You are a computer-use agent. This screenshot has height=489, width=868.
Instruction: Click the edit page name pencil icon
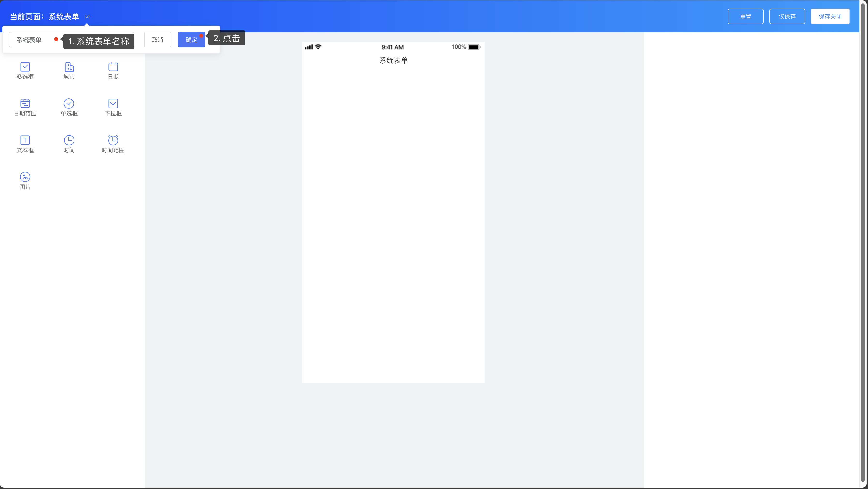[x=87, y=17]
